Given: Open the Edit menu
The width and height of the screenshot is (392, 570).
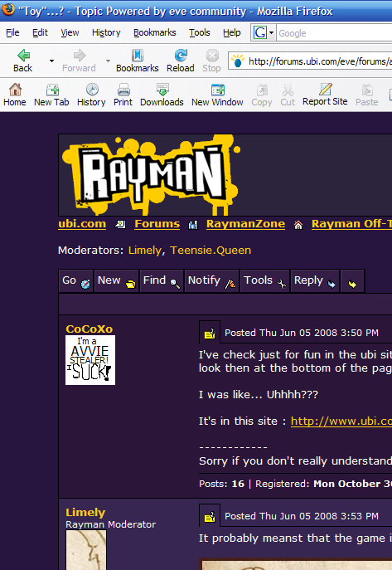Looking at the screenshot, I should (40, 32).
